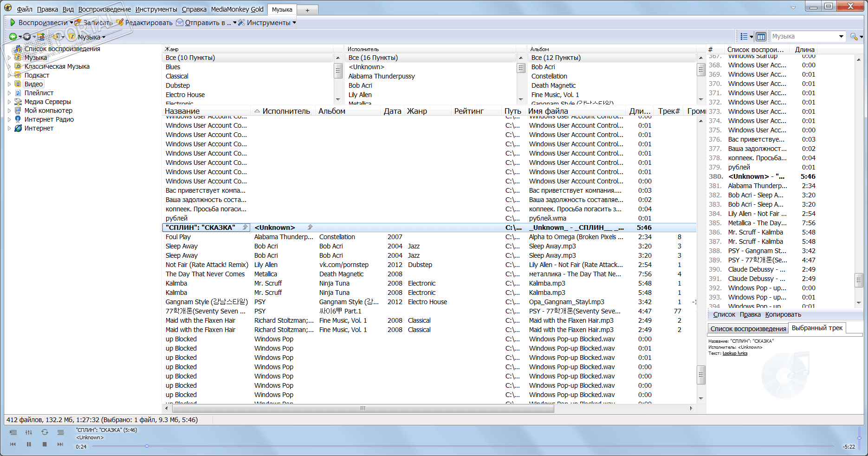Select Death Magnetic in the album filter list

tap(553, 85)
